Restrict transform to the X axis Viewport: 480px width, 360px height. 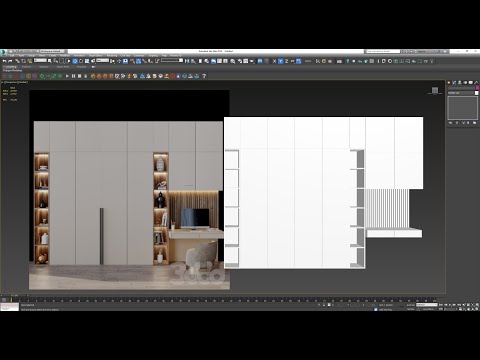[274, 61]
